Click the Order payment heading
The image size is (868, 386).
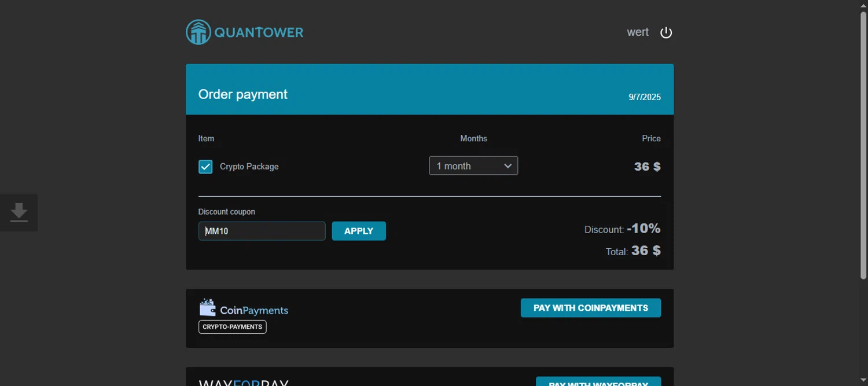[243, 94]
